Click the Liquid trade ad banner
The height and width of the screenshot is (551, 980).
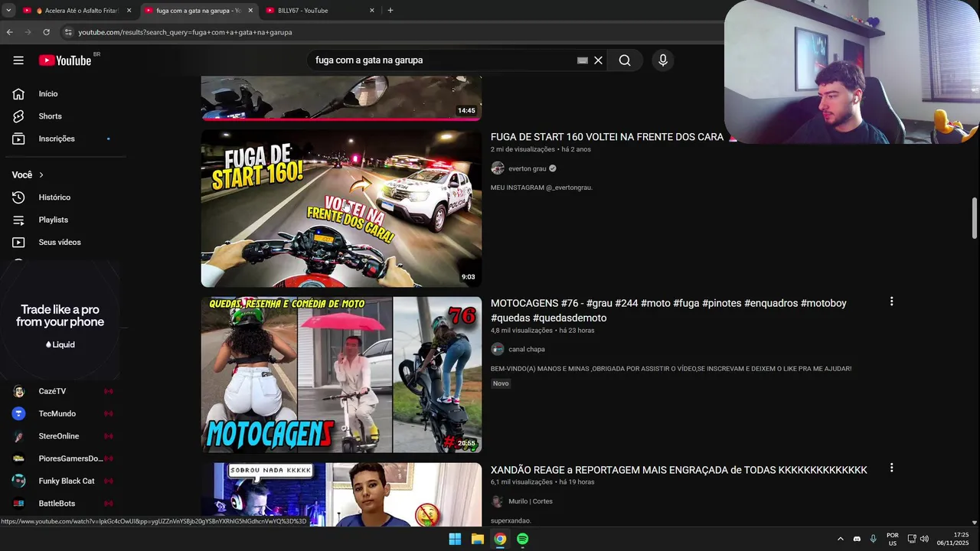60,321
